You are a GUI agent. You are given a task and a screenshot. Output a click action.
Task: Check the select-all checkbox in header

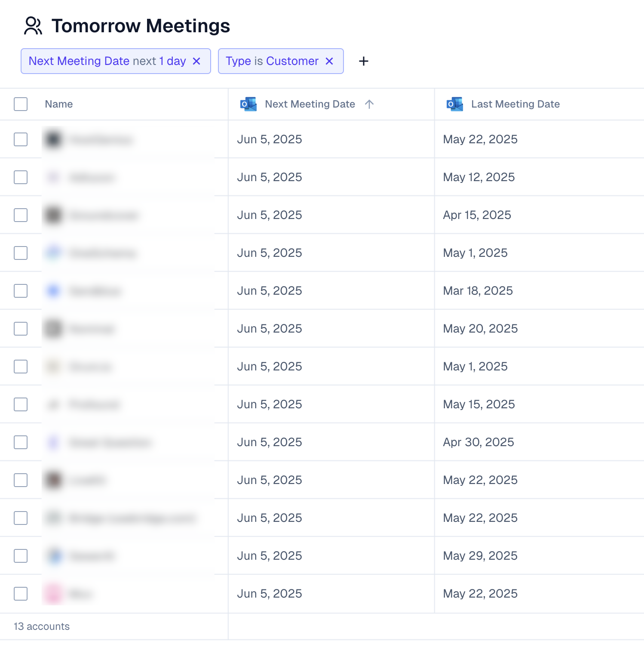(x=21, y=104)
